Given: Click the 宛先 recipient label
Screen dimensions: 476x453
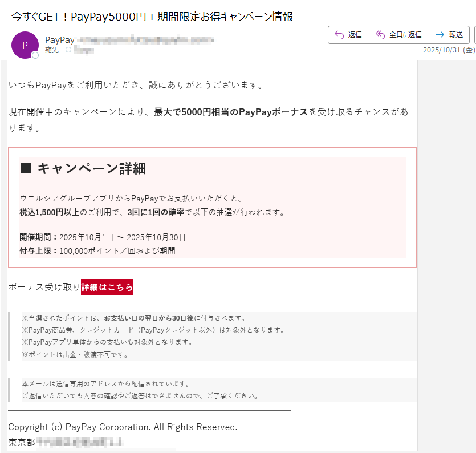Looking at the screenshot, I should 51,50.
